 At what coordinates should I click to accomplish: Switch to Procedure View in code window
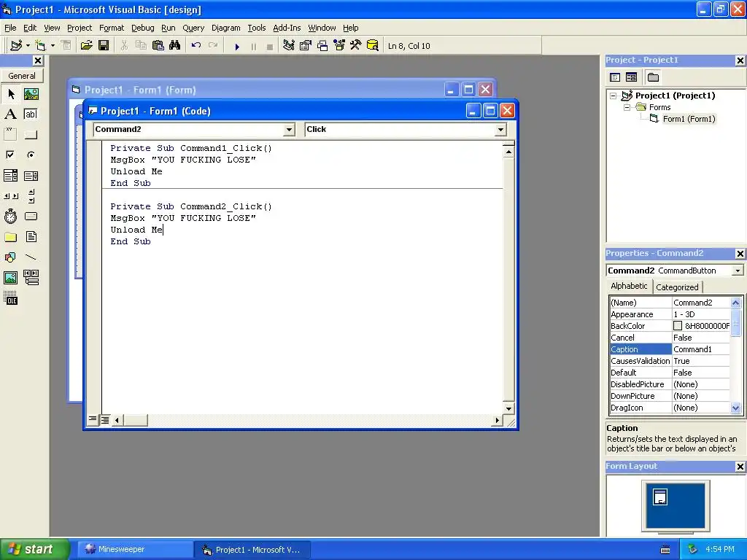coord(93,419)
